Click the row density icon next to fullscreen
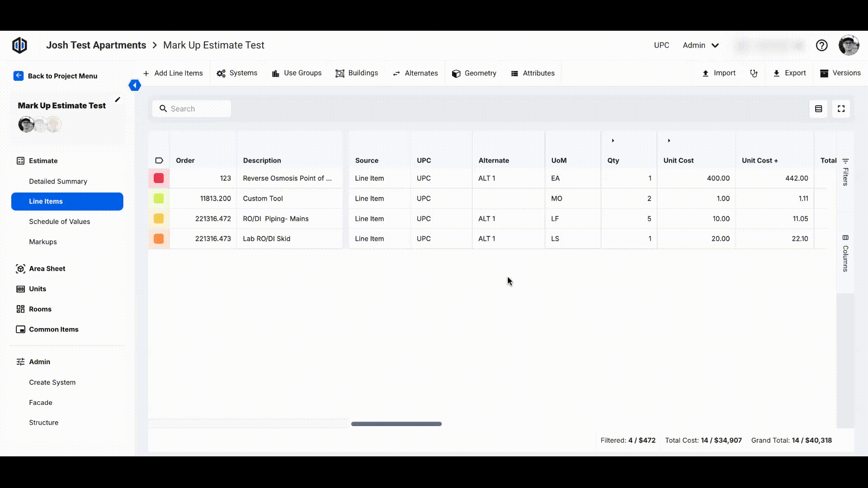Screen dimensions: 868x488 point(818,109)
